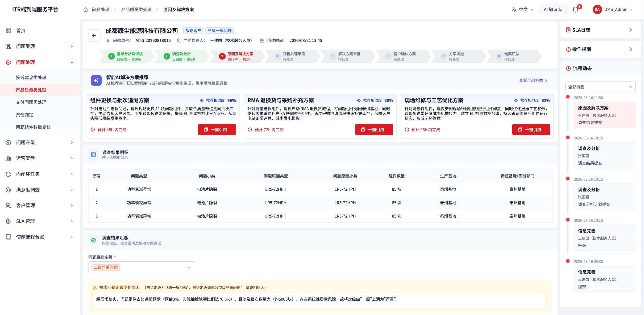Click the 问题受理 sidebar icon
Image resolution: width=644 pixels, height=315 pixels.
pos(8,46)
